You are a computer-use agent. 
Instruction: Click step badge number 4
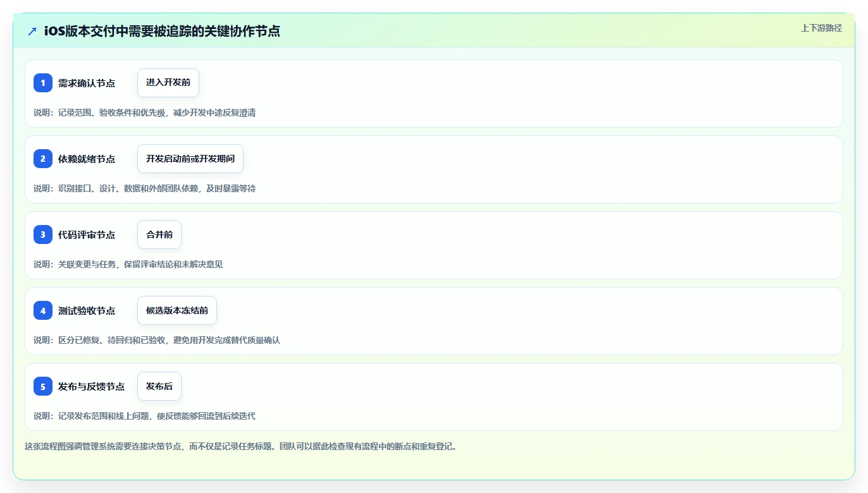pyautogui.click(x=43, y=310)
